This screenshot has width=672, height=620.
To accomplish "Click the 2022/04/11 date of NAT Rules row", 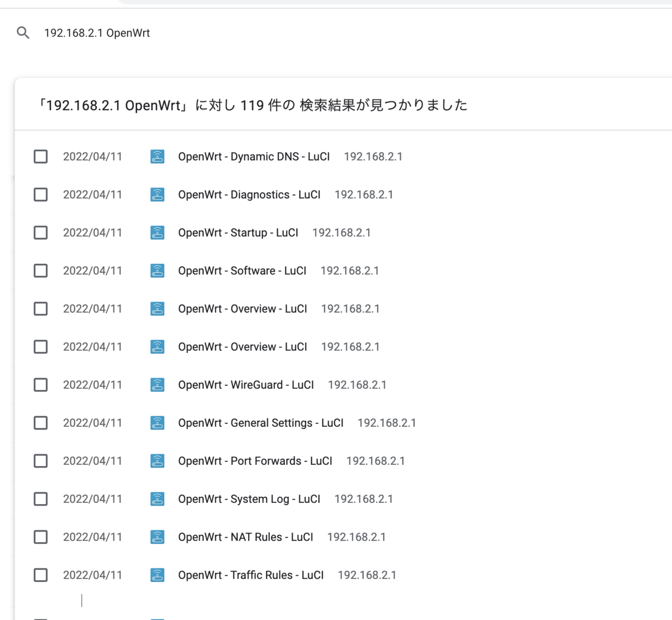I will [x=92, y=538].
